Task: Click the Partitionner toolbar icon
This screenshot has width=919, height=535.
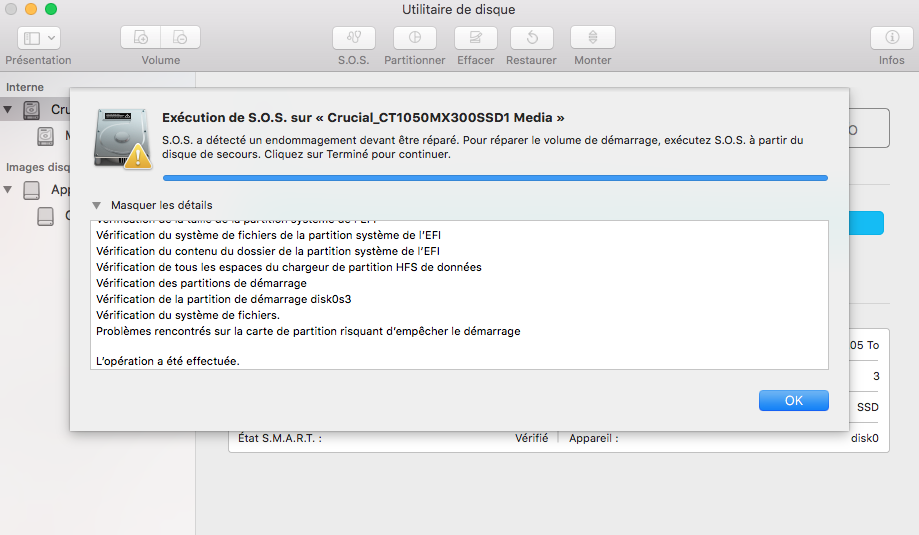Action: coord(414,38)
